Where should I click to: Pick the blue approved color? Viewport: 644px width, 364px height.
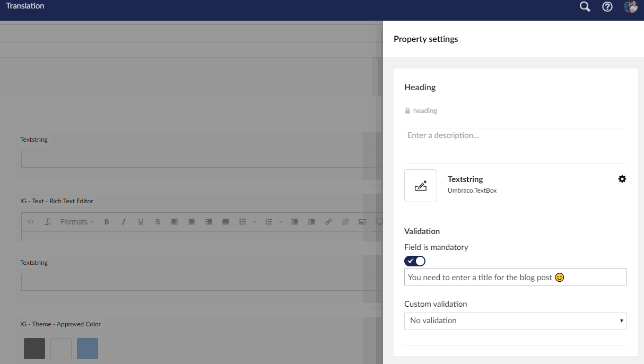[x=88, y=349]
